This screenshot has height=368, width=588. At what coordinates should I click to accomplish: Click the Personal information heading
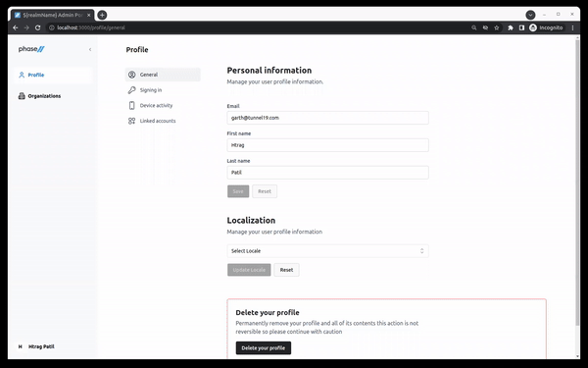click(269, 71)
